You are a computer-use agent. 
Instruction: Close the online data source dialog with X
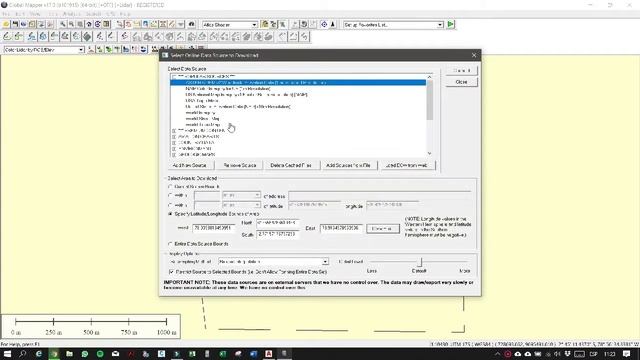click(474, 55)
